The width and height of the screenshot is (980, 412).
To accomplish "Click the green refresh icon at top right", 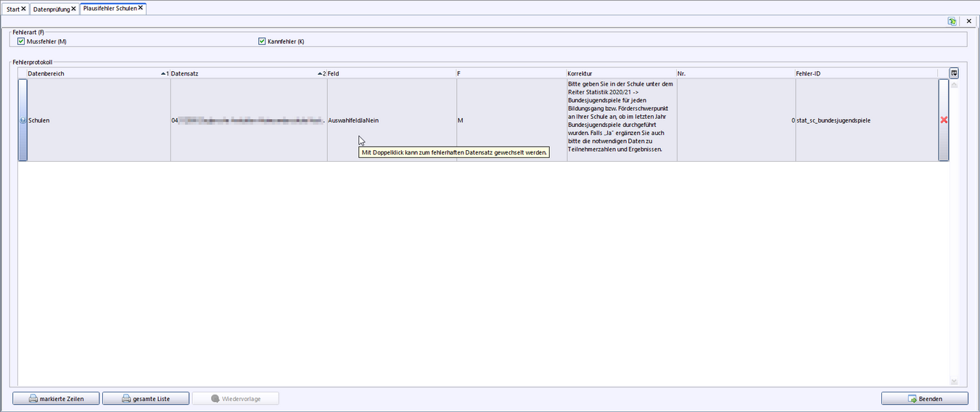I will tap(952, 22).
